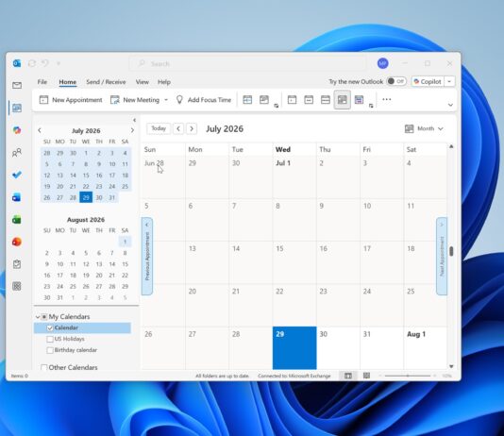Click the Copilot button
This screenshot has height=436, width=504.
[428, 81]
